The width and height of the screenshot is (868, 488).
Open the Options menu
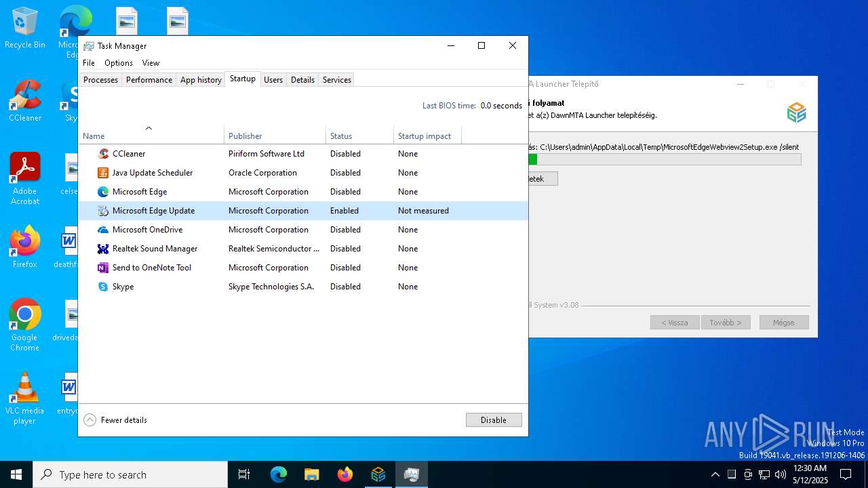coord(119,63)
